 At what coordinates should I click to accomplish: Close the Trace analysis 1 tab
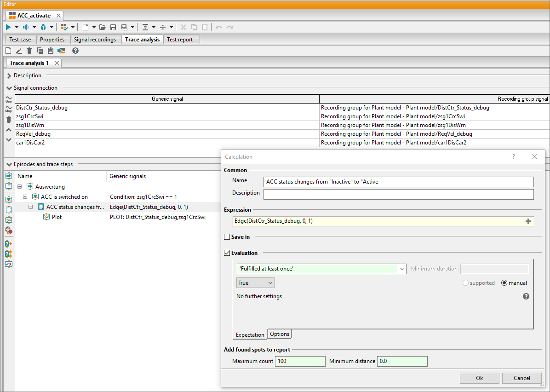point(57,63)
